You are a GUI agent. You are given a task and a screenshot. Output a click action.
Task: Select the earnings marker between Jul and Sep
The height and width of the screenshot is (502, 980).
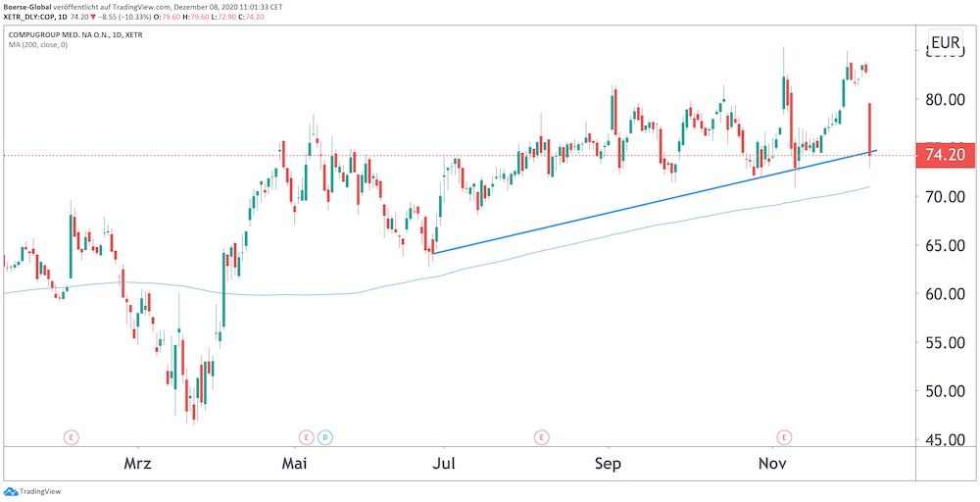[540, 435]
